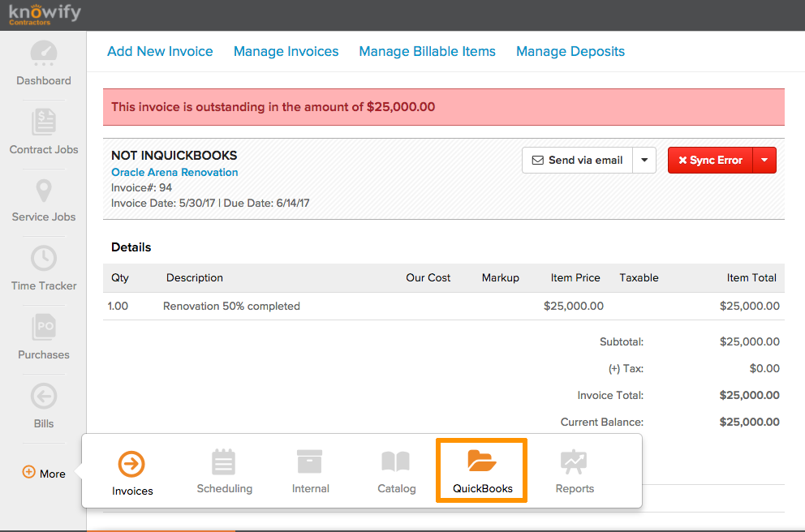Open Oracle Arena Renovation link
Screen dimensions: 805x532
174,173
